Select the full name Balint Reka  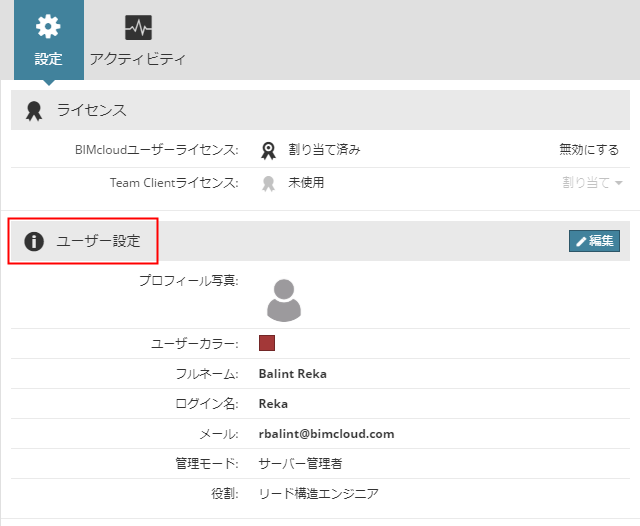293,374
